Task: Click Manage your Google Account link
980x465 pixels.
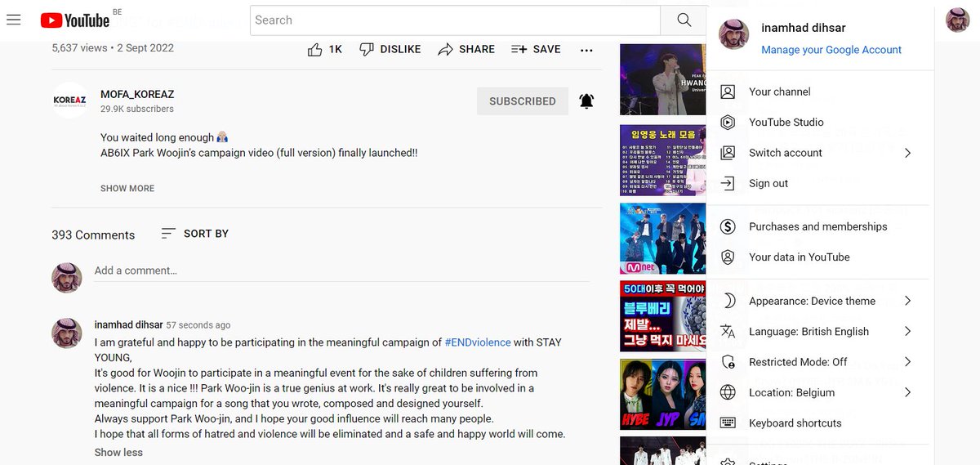Action: pyautogui.click(x=831, y=50)
